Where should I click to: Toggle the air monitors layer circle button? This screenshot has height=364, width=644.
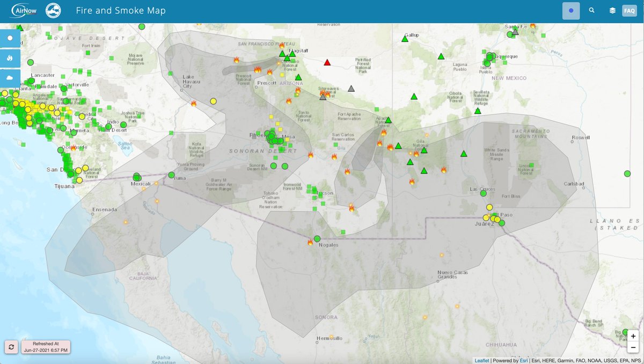[10, 39]
